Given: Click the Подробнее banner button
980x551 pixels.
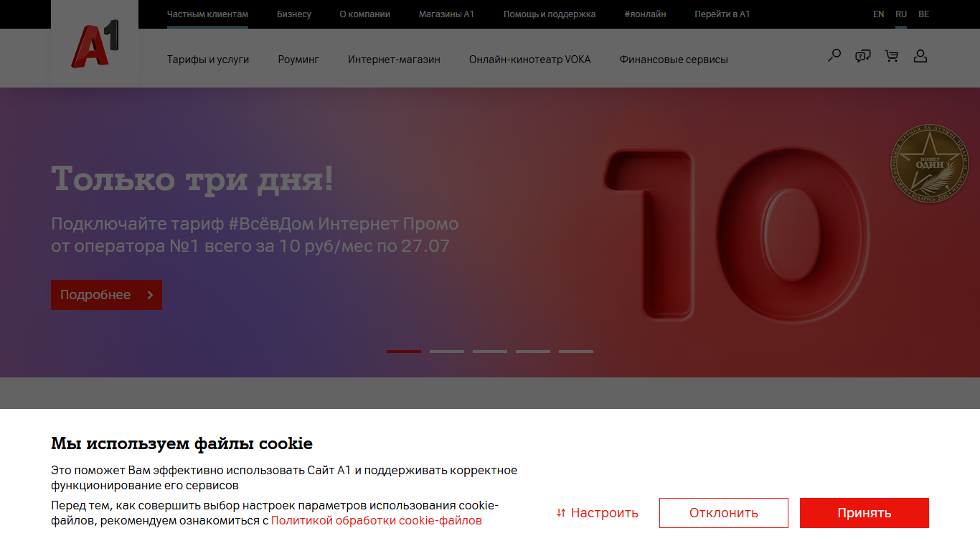Looking at the screenshot, I should tap(106, 295).
